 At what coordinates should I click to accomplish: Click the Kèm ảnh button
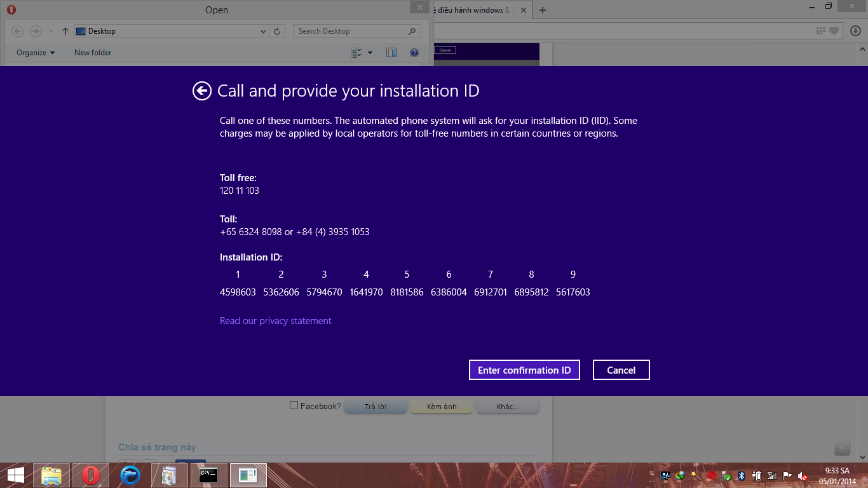coord(442,407)
